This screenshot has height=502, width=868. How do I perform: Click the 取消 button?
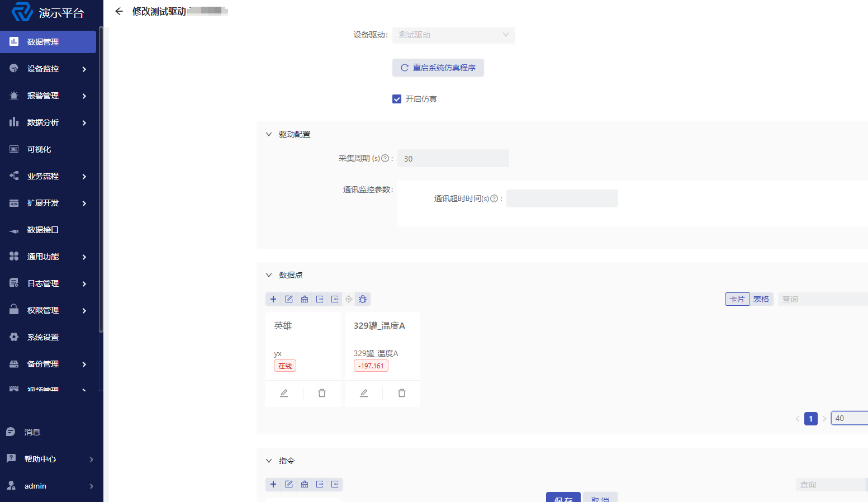(x=600, y=498)
